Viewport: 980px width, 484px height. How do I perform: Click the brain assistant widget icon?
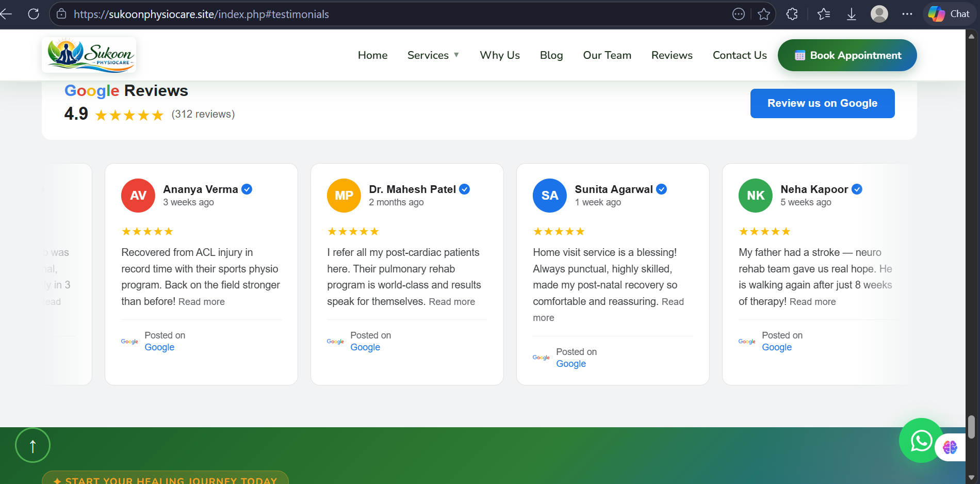(950, 447)
